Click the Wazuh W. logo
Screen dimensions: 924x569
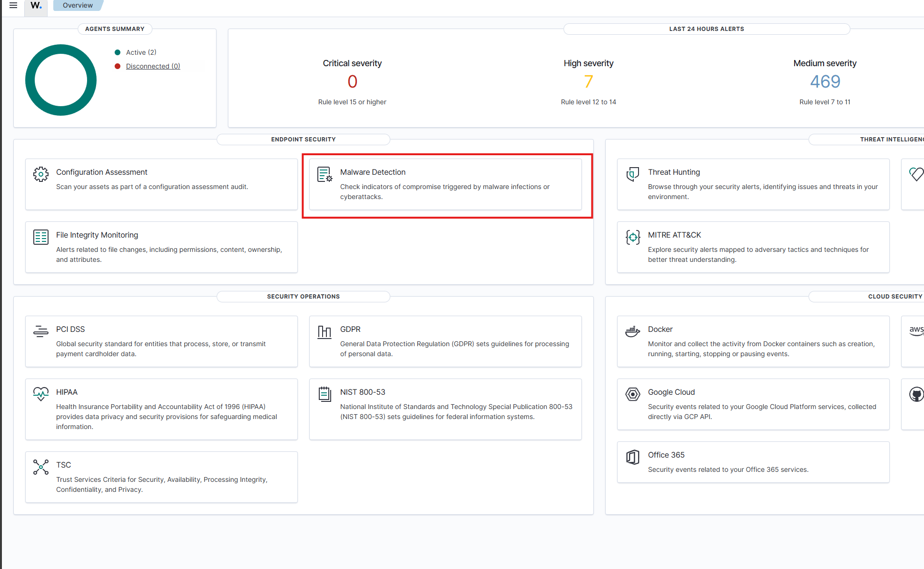pyautogui.click(x=36, y=5)
